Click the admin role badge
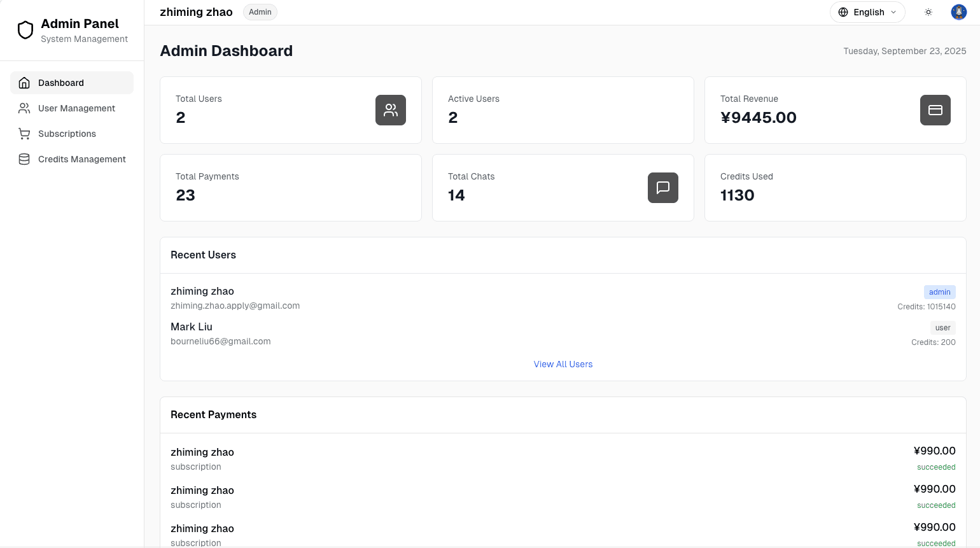This screenshot has height=548, width=980. pos(939,292)
